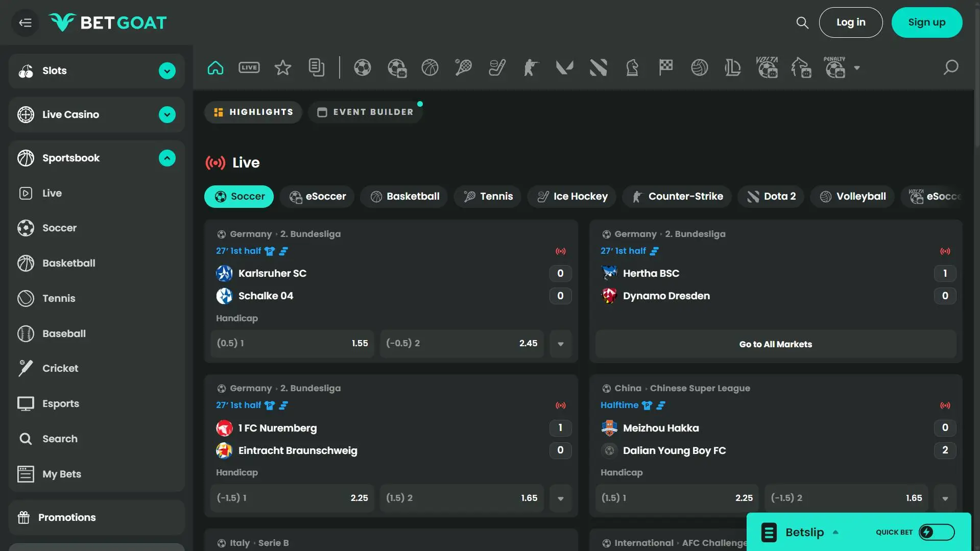Select the Counter-Strike icon in sports toolbar
Screen dimensions: 980x551
(531, 67)
